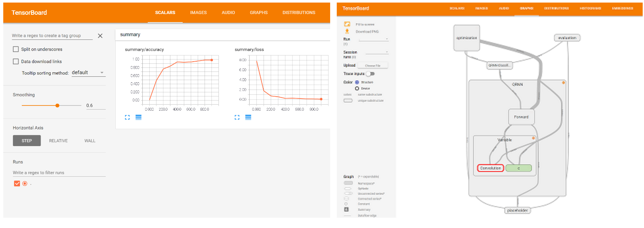
Task: Toggle y-axis log scale for summary/loss chart
Action: (x=248, y=117)
